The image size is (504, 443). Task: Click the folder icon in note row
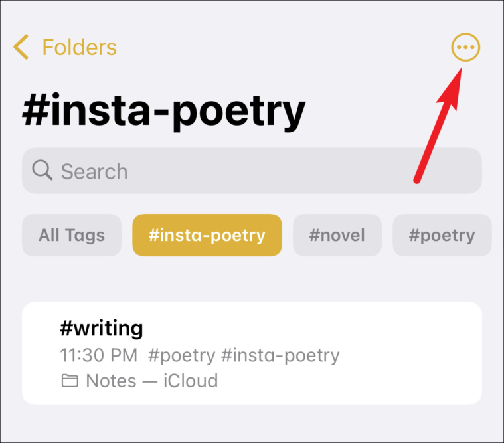tap(69, 381)
